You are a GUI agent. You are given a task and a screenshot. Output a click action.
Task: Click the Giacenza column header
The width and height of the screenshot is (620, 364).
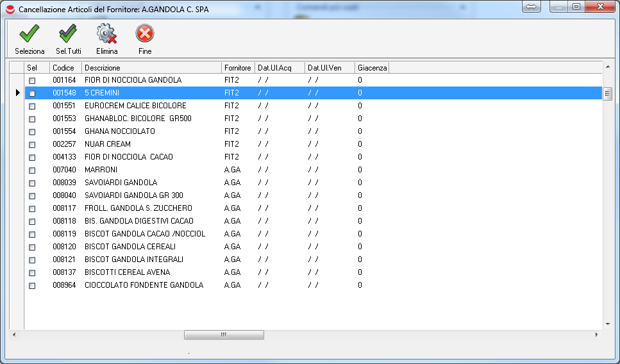click(x=372, y=68)
